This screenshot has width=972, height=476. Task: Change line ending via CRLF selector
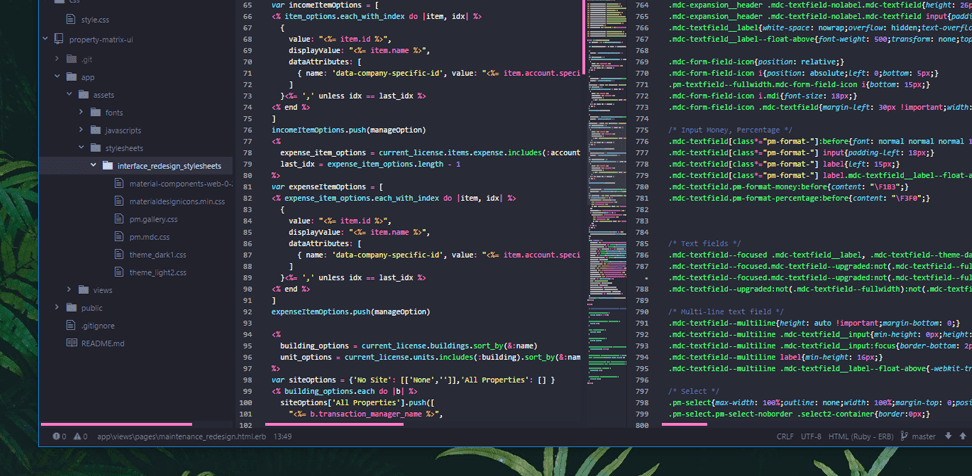[x=785, y=436]
